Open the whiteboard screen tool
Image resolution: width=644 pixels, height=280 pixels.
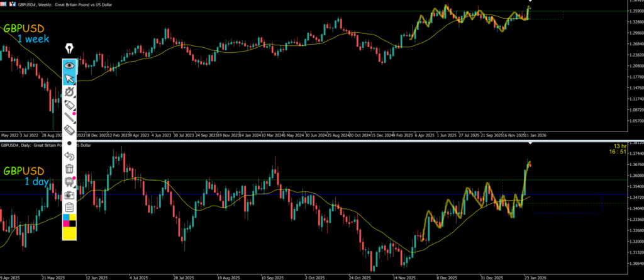point(69,182)
